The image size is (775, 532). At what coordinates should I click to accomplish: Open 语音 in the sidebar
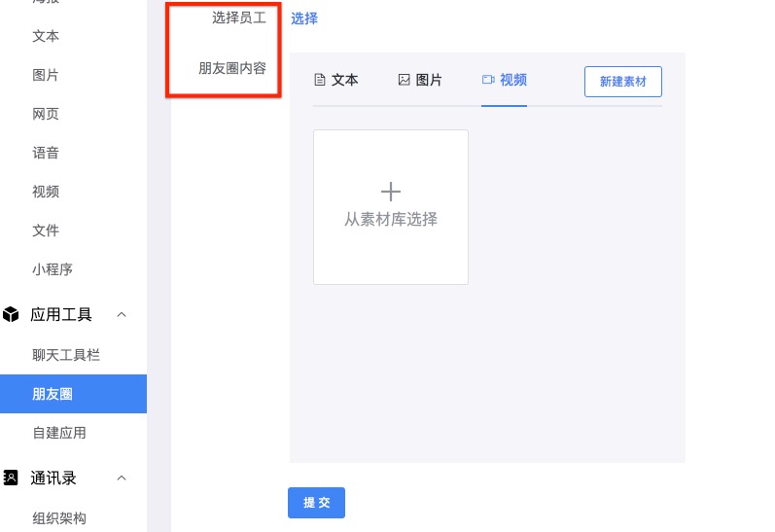pyautogui.click(x=46, y=153)
